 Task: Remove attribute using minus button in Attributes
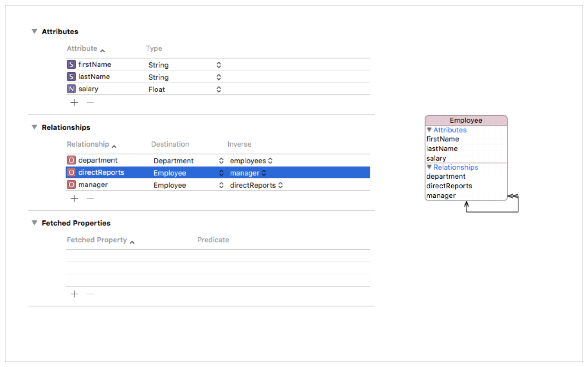coord(90,103)
